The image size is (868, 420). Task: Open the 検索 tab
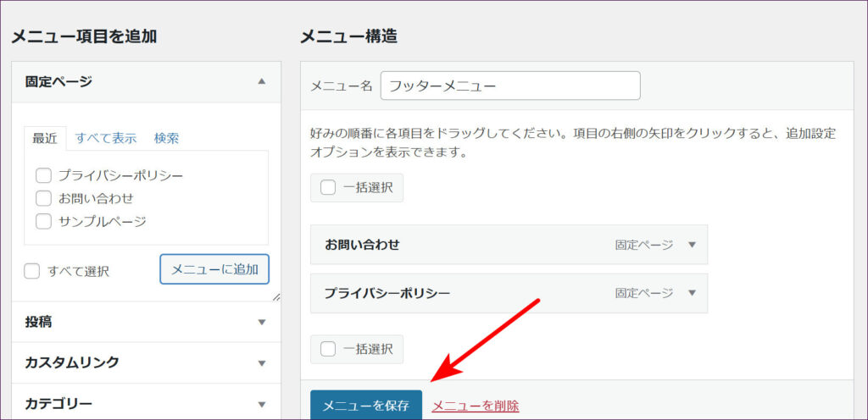coord(166,138)
